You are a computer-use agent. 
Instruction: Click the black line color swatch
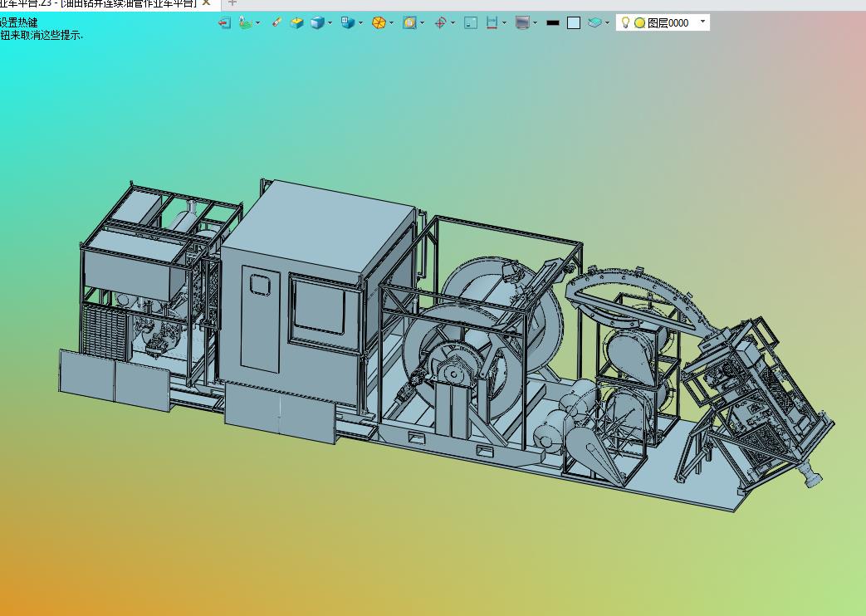[x=553, y=22]
